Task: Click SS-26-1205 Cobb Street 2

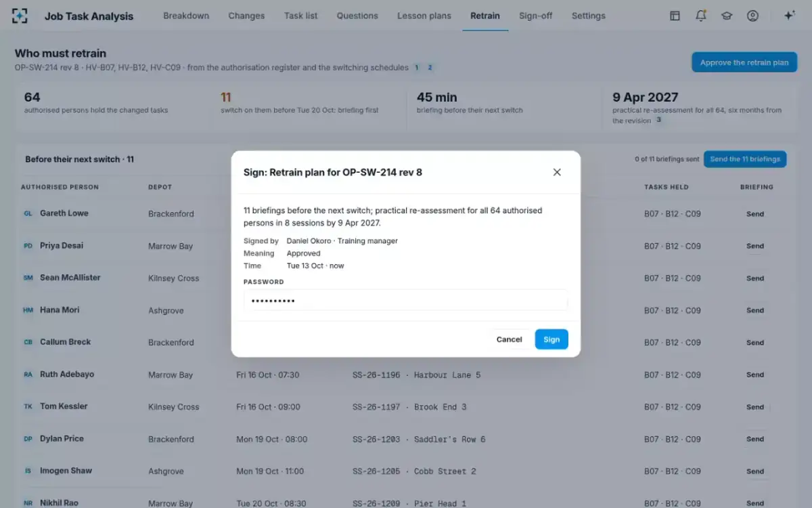Action: pyautogui.click(x=414, y=471)
